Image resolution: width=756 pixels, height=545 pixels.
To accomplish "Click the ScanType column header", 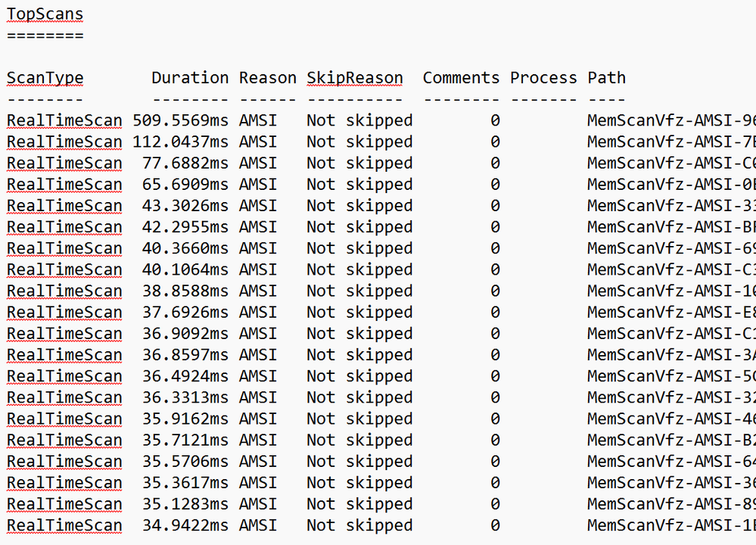I will tap(45, 78).
